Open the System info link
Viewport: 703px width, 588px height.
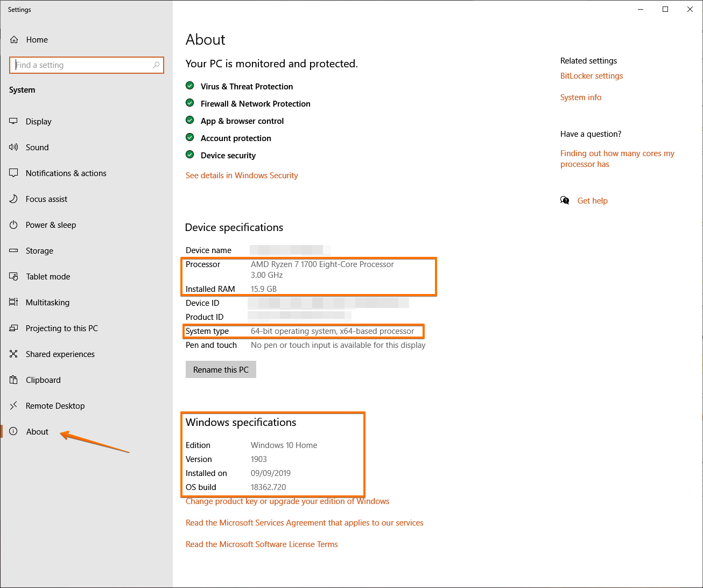581,97
